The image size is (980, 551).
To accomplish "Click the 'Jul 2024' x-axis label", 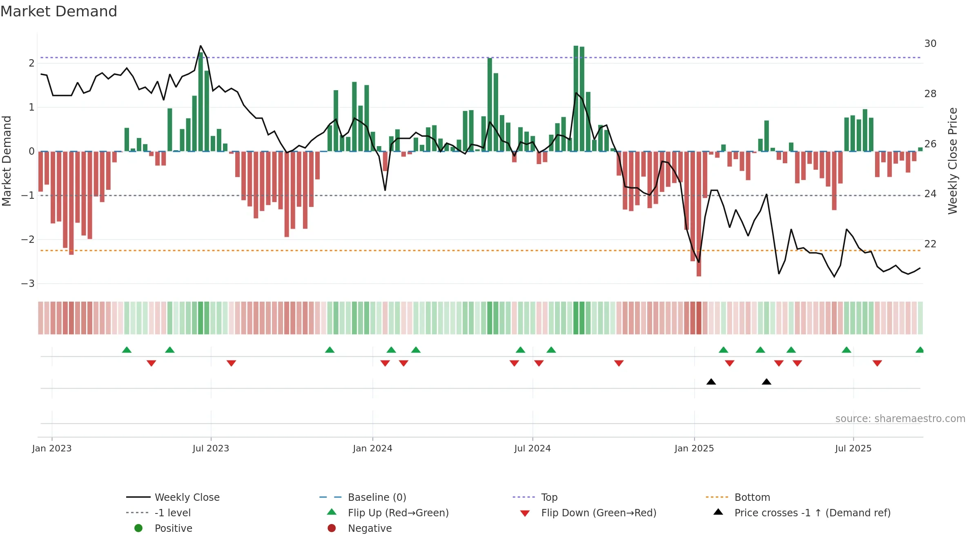I will click(532, 448).
